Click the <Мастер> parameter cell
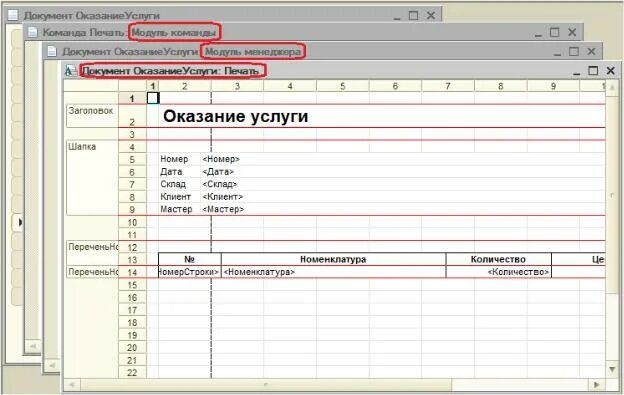 point(223,209)
